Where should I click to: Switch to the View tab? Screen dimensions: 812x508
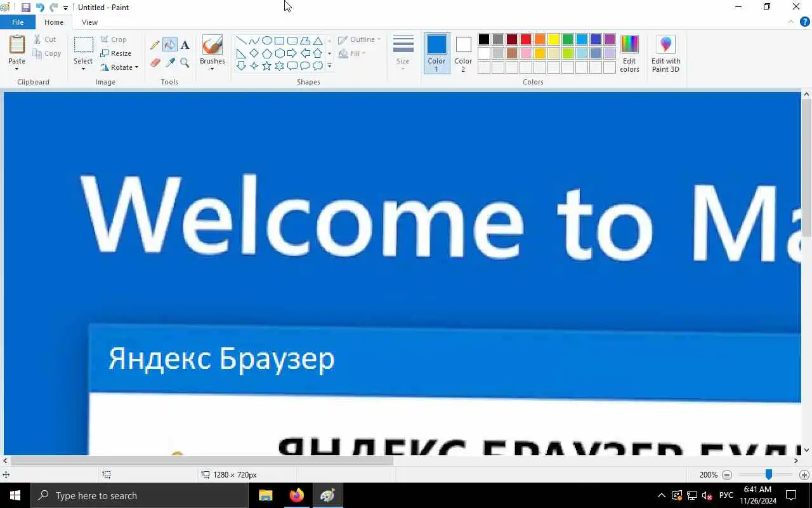pyautogui.click(x=89, y=22)
